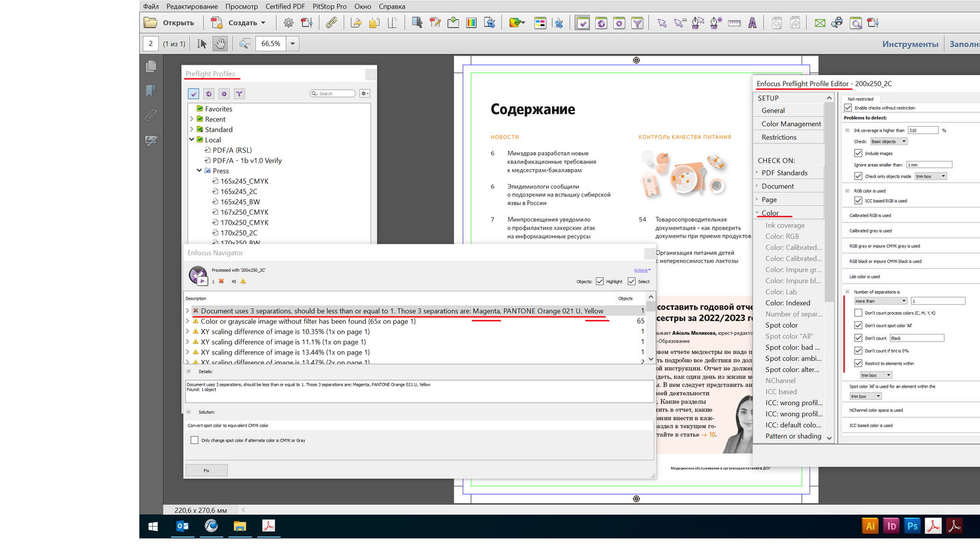Select the hand pan tool

(x=220, y=44)
